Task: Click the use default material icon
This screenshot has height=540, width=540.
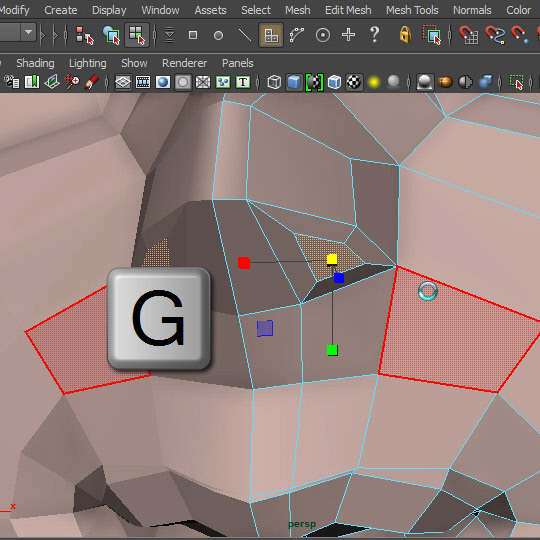Action: point(314,82)
